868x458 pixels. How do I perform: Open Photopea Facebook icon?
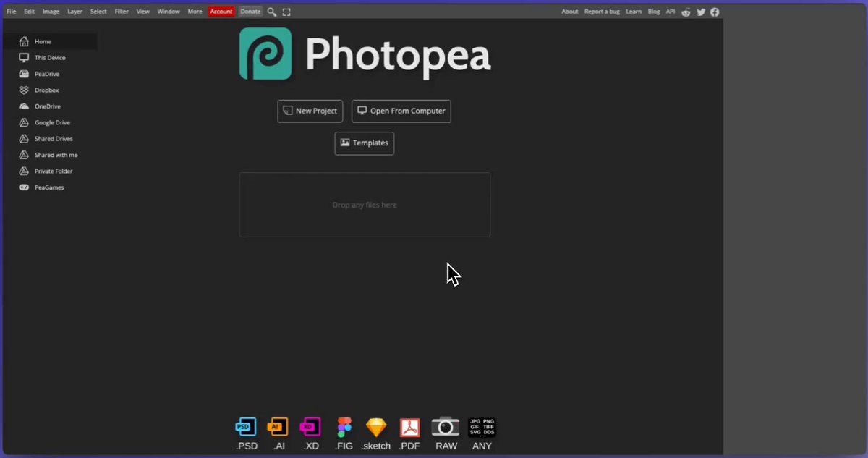point(715,12)
